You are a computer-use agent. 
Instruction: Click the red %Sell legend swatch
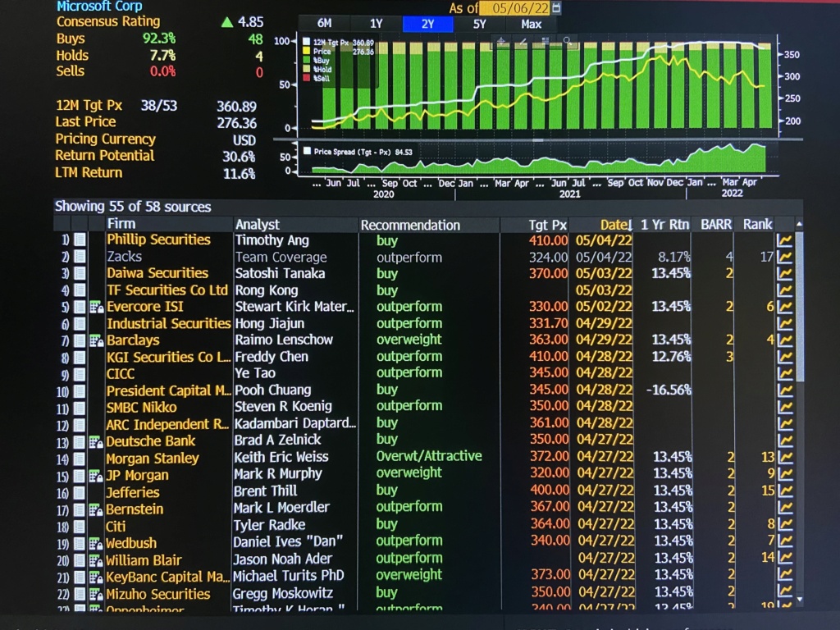tap(307, 78)
